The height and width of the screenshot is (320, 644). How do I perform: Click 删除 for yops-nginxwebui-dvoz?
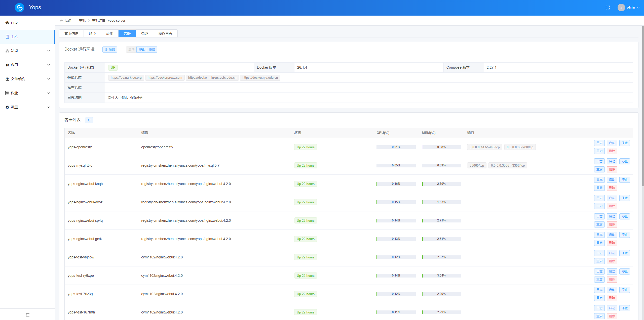tap(612, 206)
